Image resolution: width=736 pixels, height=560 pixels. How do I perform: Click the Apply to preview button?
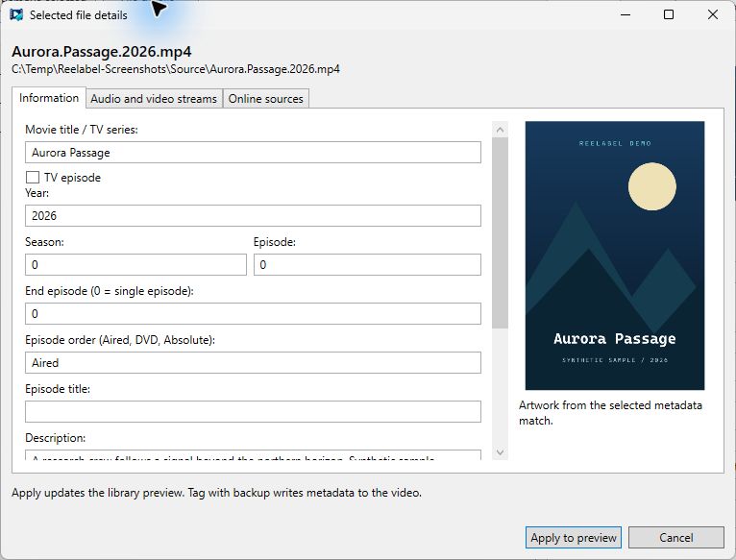573,538
